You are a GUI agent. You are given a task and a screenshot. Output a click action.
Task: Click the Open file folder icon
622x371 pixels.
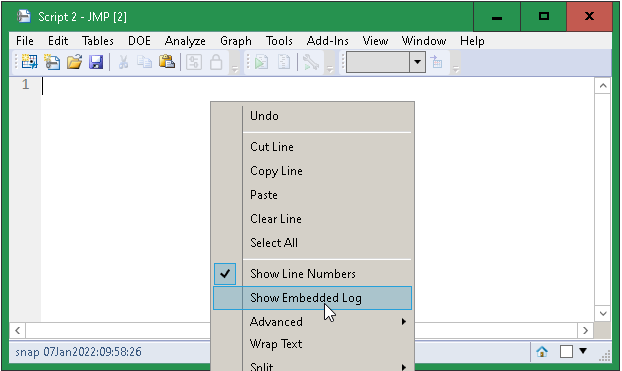pyautogui.click(x=74, y=62)
